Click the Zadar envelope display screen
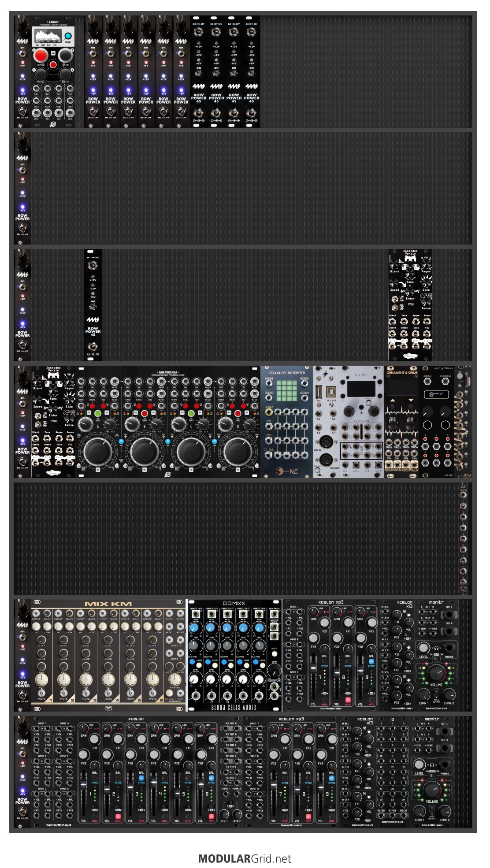Screen dimensions: 490x868 (x=47, y=36)
